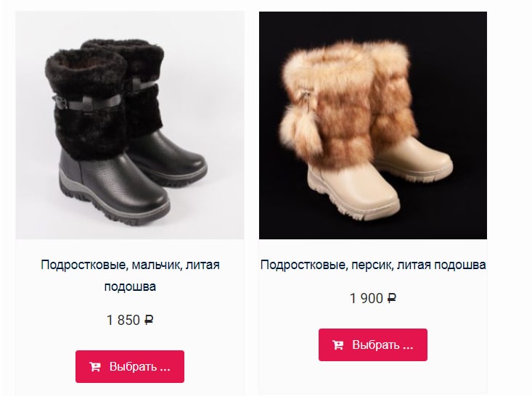Open the peach fur boots product photo
Viewport: 532px width, 396px height.
373,125
